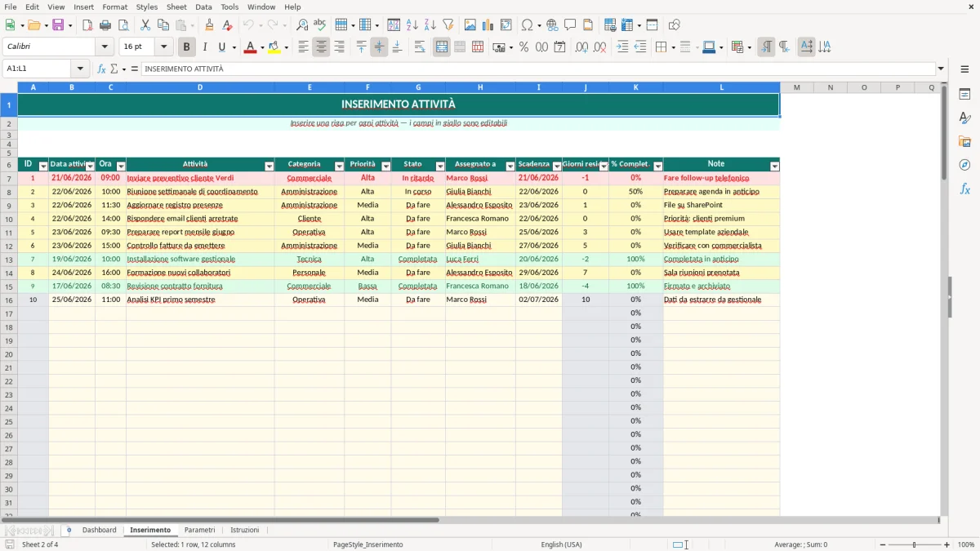Screen dimensions: 980x551
Task: Toggle Align Left
Action: pos(303,47)
